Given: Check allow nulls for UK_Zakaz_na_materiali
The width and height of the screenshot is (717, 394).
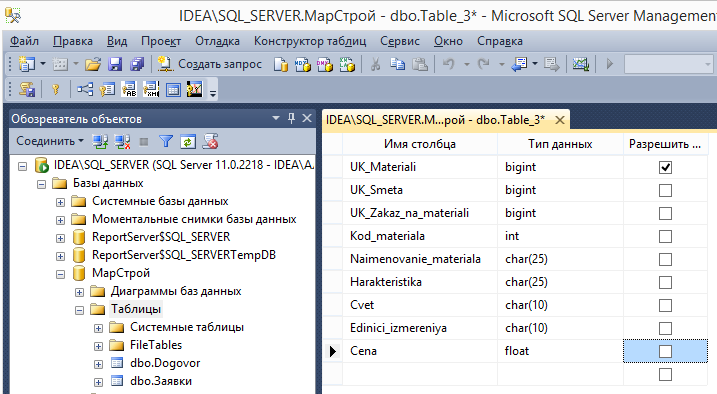Looking at the screenshot, I should pos(665,213).
